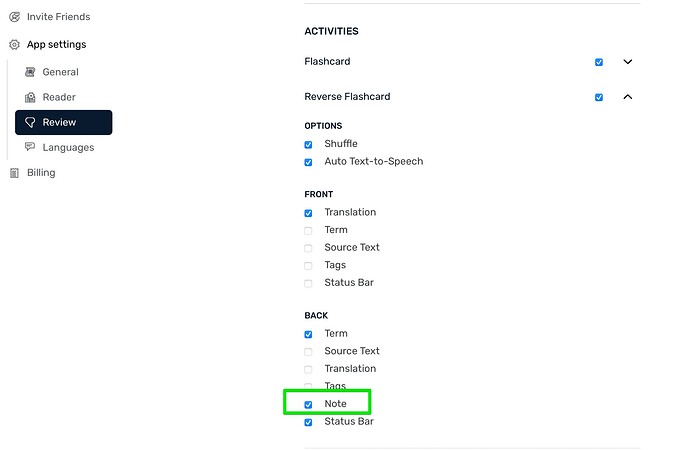690x450 pixels.
Task: Click the Review lightbulb icon
Action: (30, 122)
